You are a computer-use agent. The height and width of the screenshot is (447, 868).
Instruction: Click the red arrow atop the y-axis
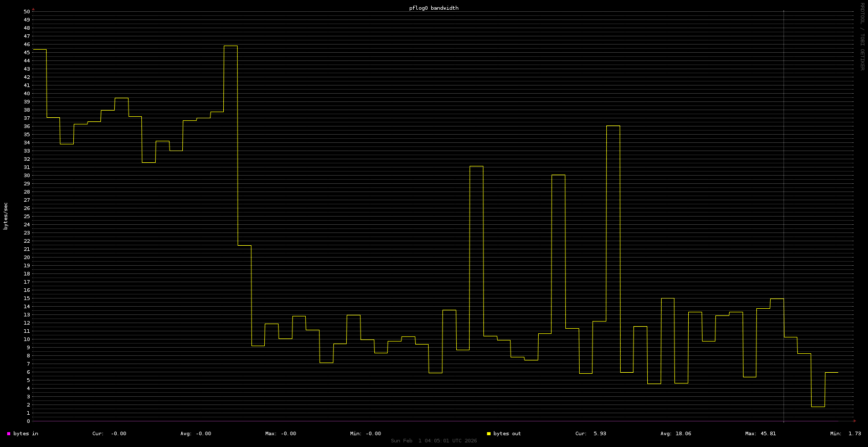click(x=33, y=9)
